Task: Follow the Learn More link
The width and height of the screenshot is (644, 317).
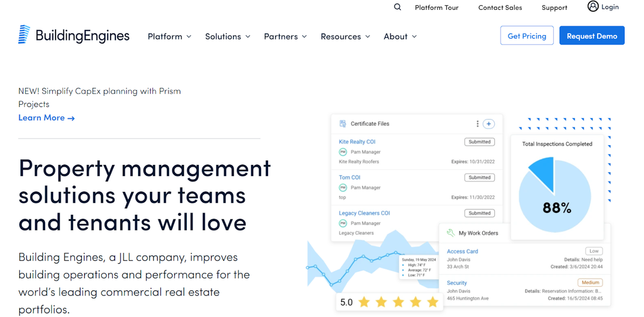Action: click(46, 118)
